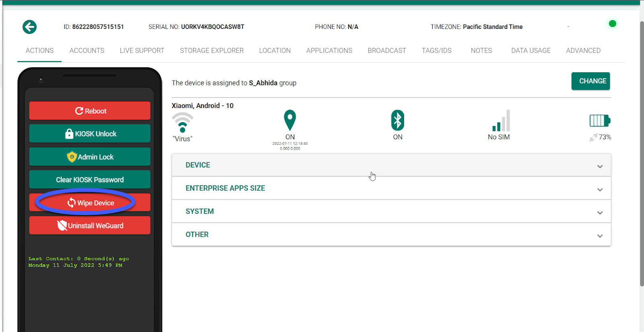
Task: Click the OTHER section header text
Action: (x=197, y=234)
